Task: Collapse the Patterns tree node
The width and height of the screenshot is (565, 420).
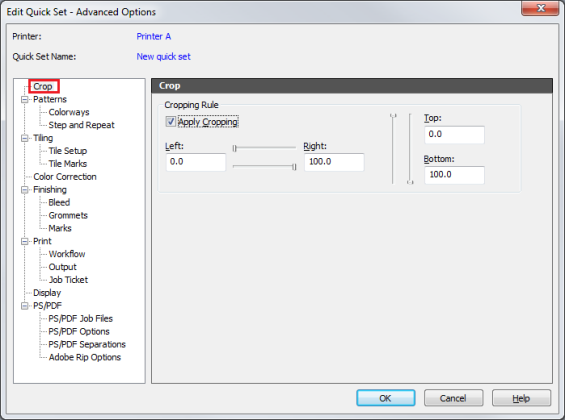Action: 25,99
